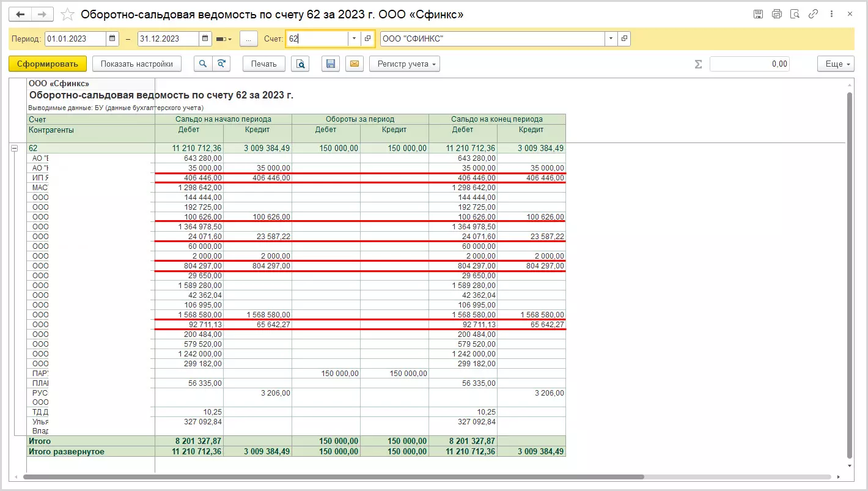The image size is (868, 491).
Task: Open calendar for period end date
Action: click(x=205, y=39)
